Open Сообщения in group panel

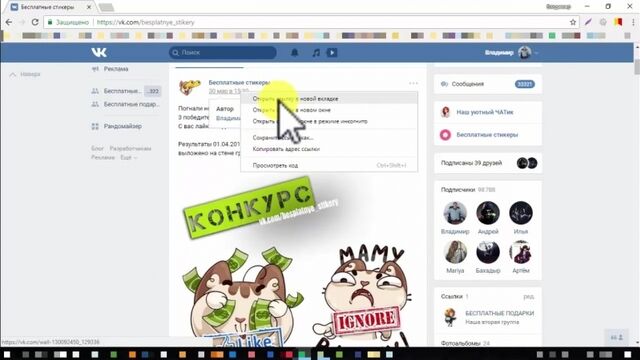click(468, 84)
